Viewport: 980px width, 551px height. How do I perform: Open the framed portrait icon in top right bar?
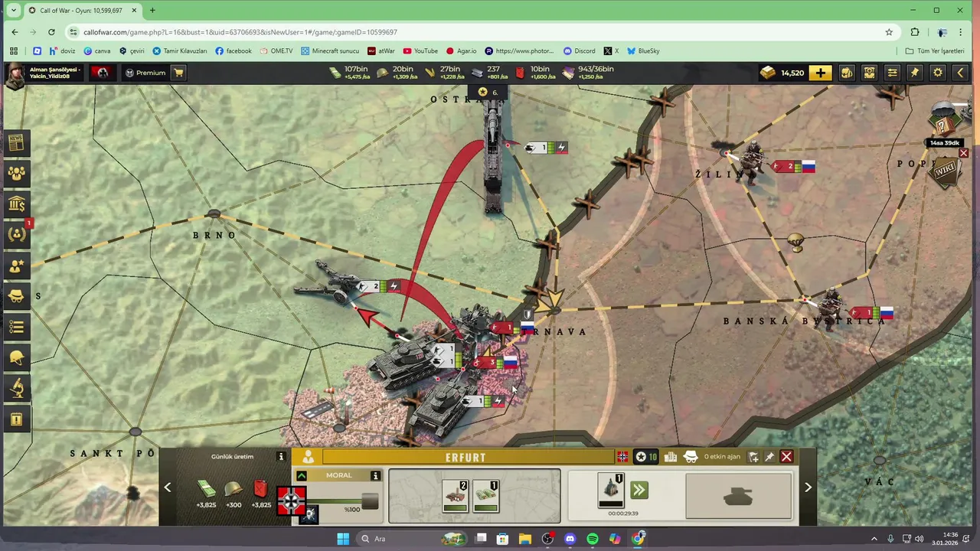(869, 73)
